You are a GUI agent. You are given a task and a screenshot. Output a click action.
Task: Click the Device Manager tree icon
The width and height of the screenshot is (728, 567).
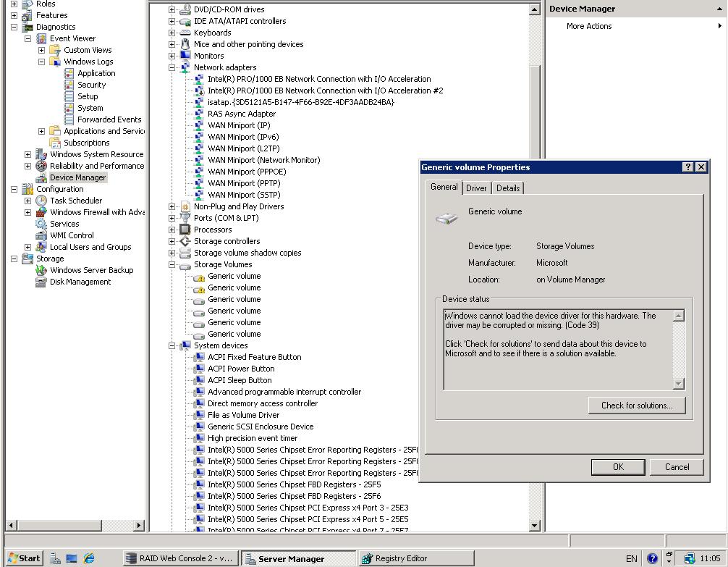point(41,177)
